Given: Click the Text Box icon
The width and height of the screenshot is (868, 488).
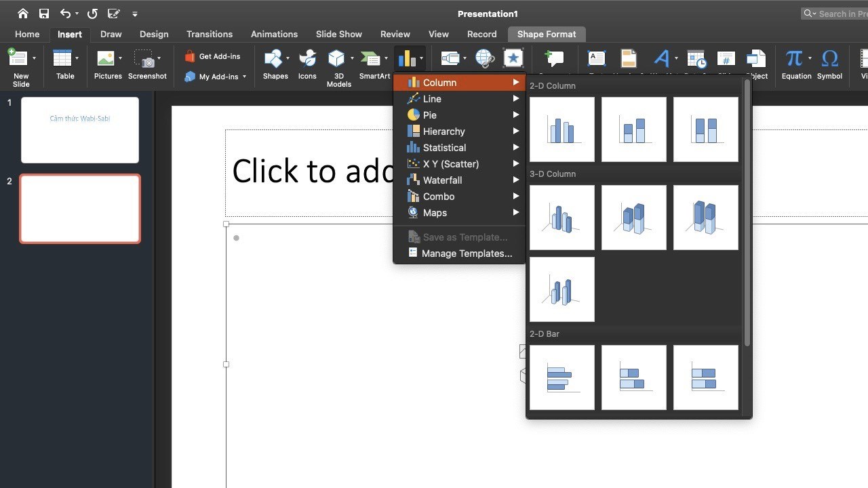Looking at the screenshot, I should tap(597, 58).
